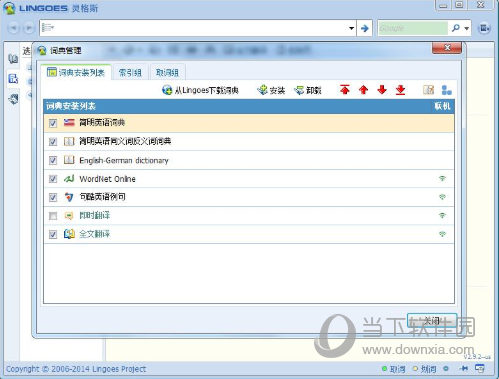
Task: Click the 即时翻译 speech bubble icon
Action: pyautogui.click(x=69, y=216)
